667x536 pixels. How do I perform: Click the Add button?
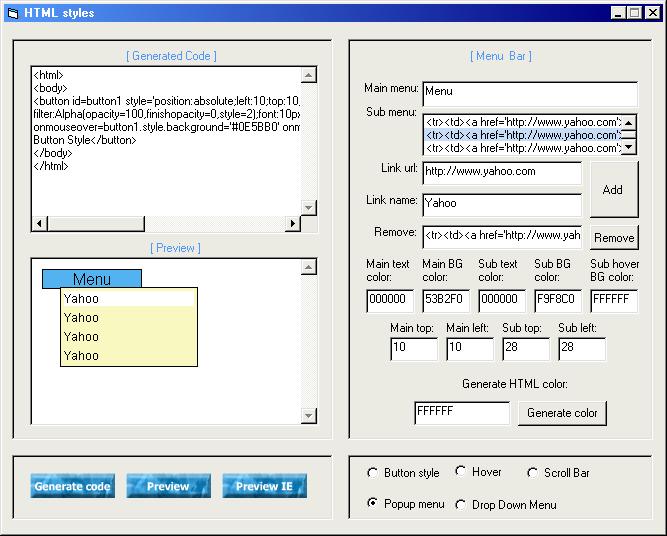coord(613,189)
